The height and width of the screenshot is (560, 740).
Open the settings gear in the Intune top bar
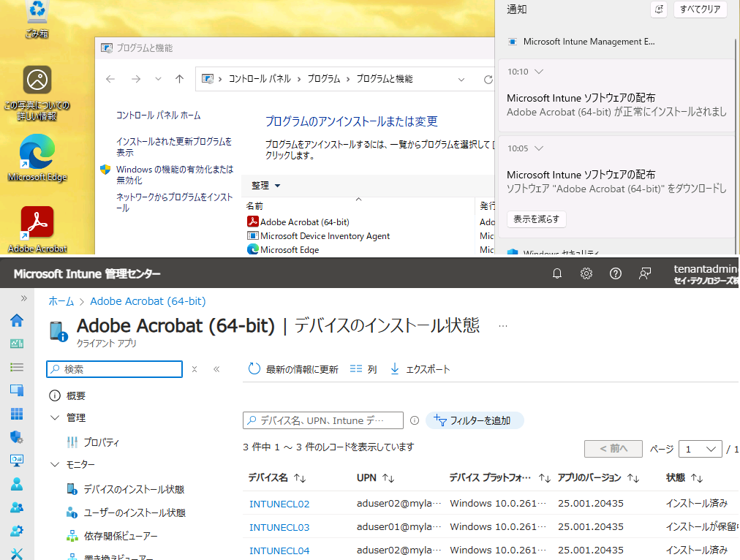pos(586,273)
